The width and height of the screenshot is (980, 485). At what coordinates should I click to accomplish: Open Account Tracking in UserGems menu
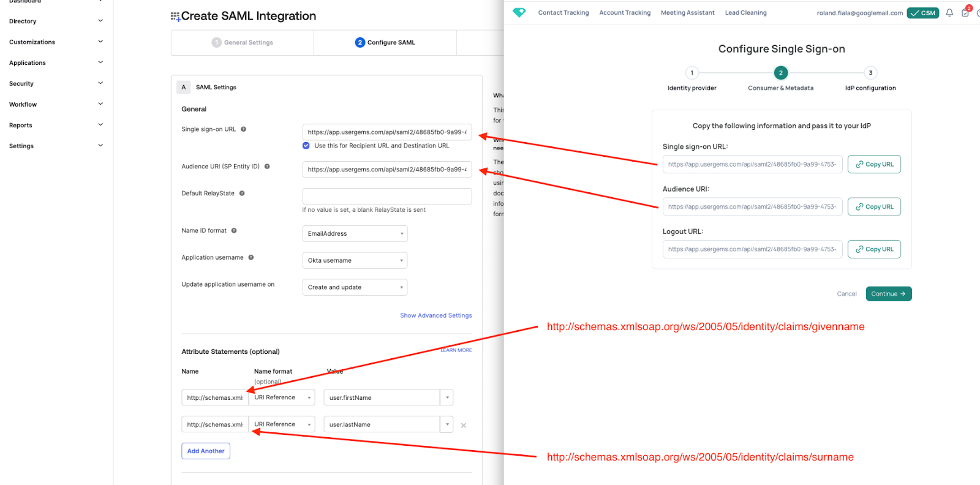[625, 13]
